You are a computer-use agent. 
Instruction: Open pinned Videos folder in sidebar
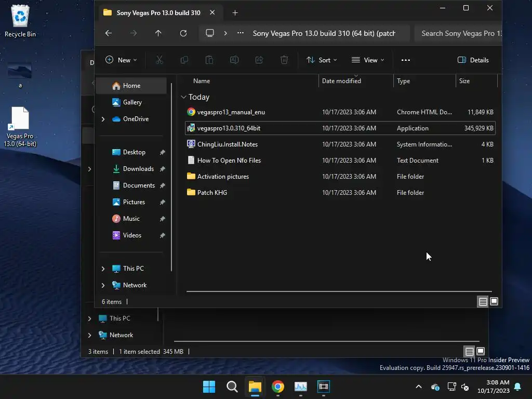coord(131,235)
